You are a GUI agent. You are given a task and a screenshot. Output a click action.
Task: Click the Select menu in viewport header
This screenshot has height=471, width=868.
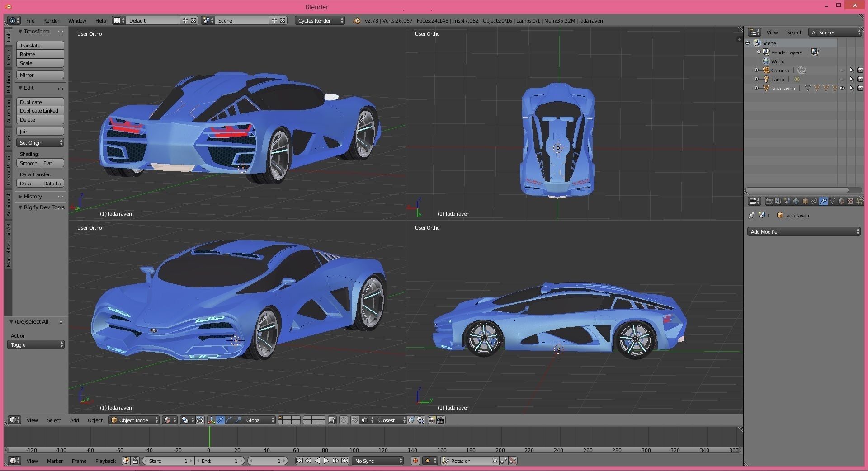pos(54,420)
